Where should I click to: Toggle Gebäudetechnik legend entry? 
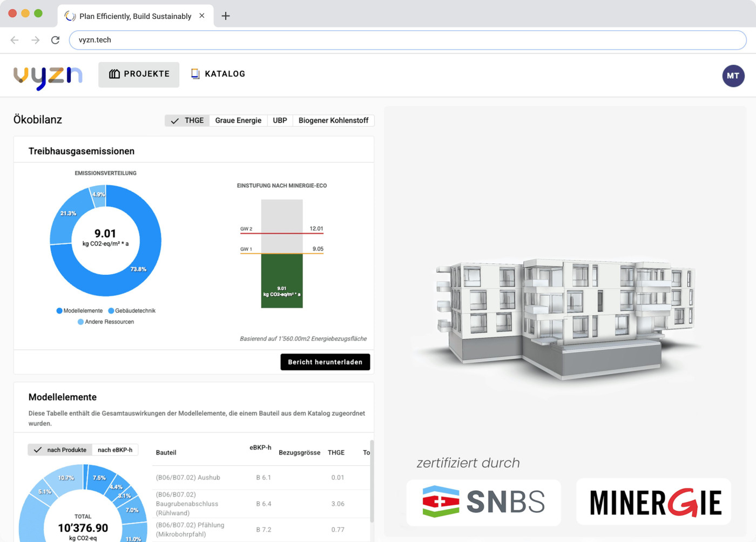[x=132, y=311]
